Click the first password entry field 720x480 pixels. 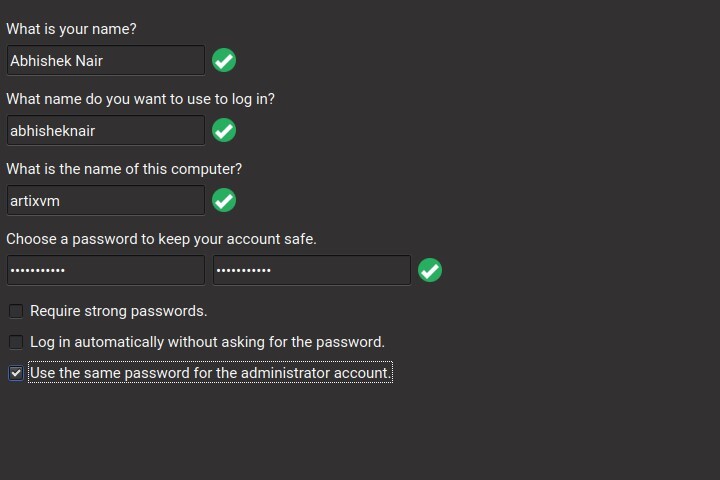tap(105, 270)
